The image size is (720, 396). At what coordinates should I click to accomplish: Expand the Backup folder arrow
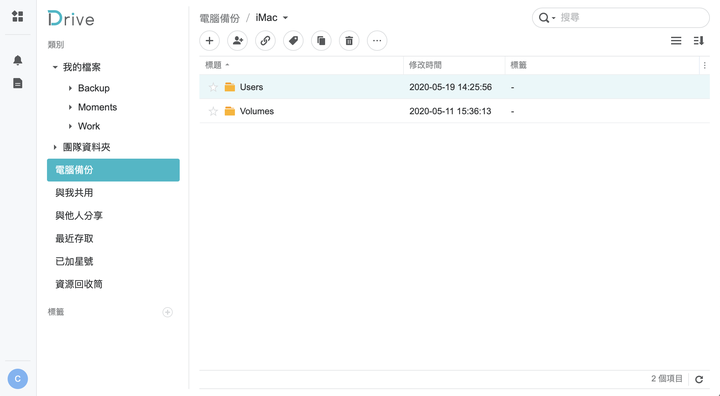(70, 88)
